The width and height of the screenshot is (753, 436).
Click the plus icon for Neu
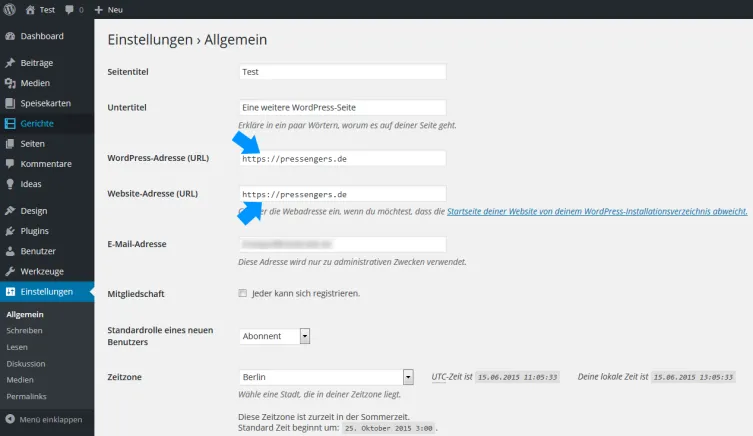(98, 10)
